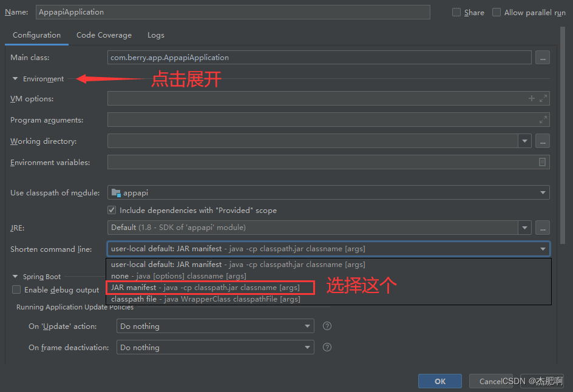The image size is (573, 392).
Task: Enable the Share checkbox
Action: click(456, 12)
